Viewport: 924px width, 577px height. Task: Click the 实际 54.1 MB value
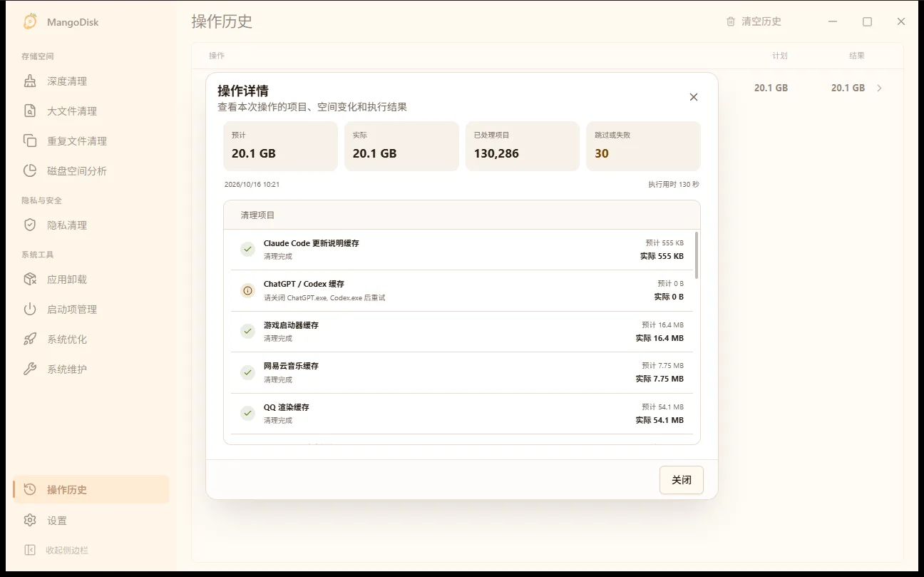tap(659, 420)
